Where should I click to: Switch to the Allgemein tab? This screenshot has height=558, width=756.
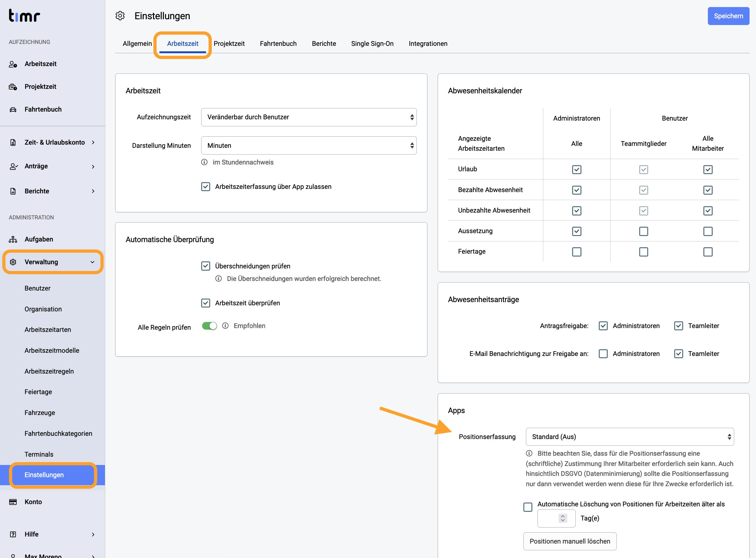pyautogui.click(x=137, y=44)
